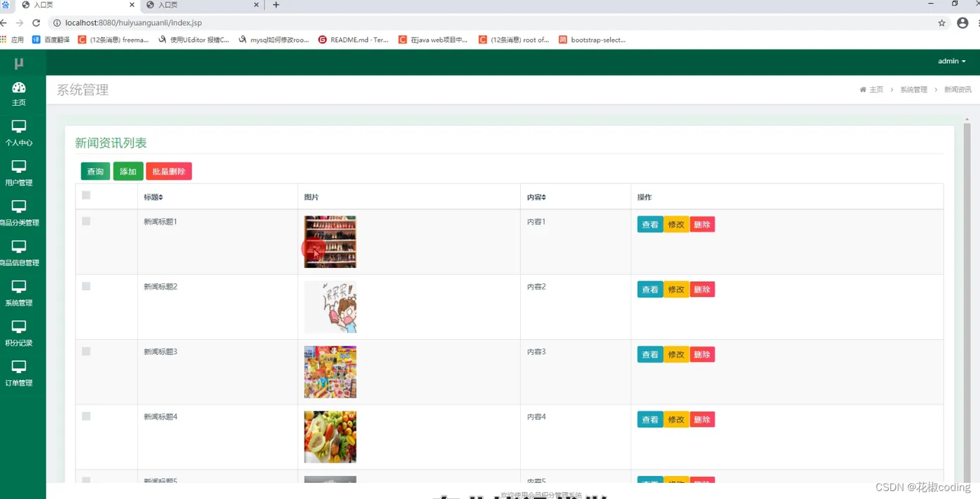
Task: Click 系统管理 breadcrumb
Action: 913,90
